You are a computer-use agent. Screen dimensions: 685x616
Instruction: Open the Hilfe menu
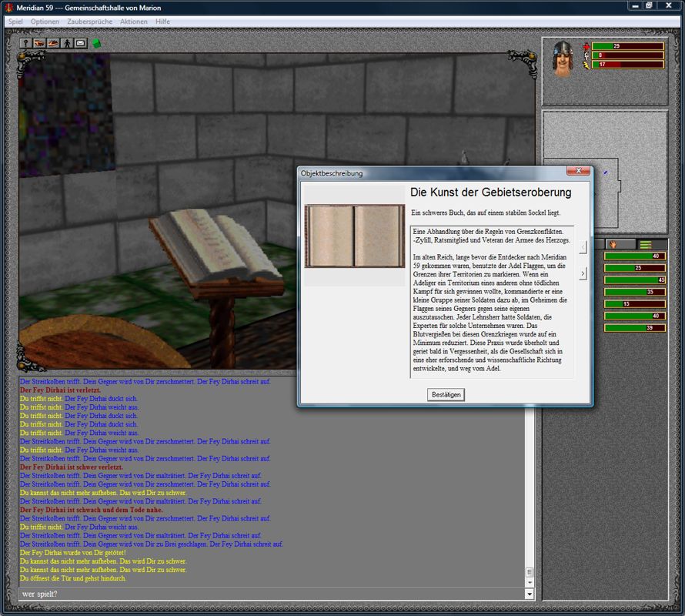click(x=162, y=22)
